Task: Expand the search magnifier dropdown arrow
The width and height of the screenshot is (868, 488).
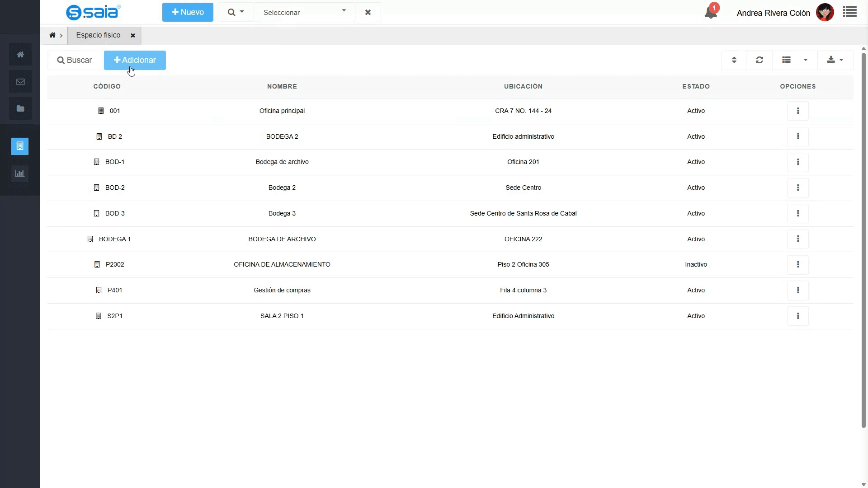Action: click(x=236, y=12)
